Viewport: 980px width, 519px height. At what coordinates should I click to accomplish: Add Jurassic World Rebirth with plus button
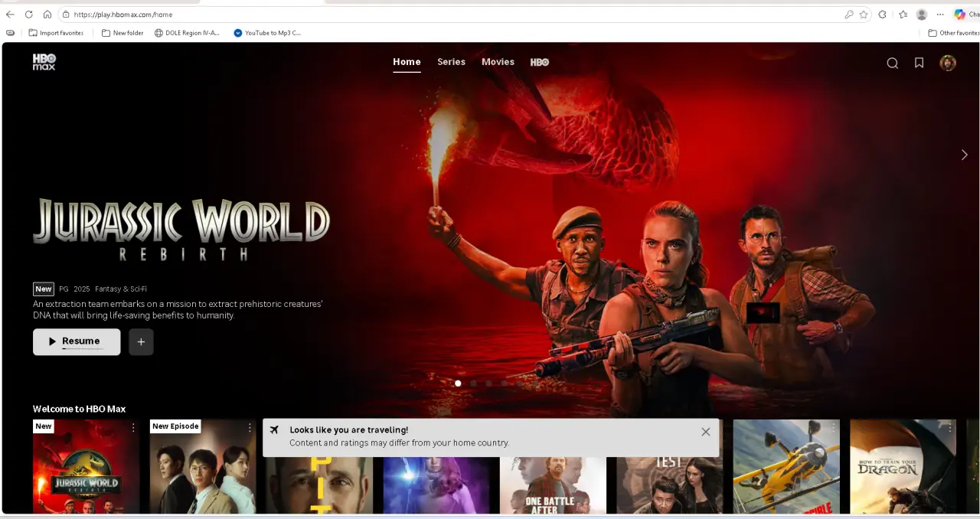pyautogui.click(x=141, y=341)
